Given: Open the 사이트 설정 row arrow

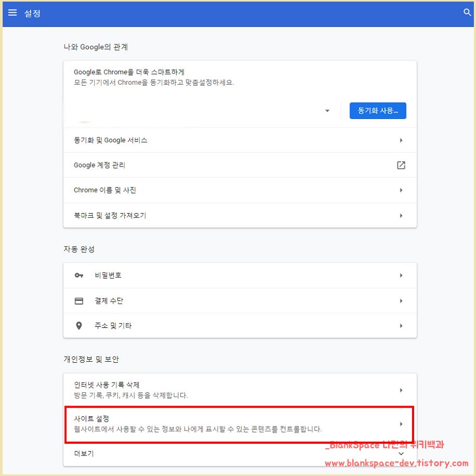Looking at the screenshot, I should pyautogui.click(x=401, y=424).
